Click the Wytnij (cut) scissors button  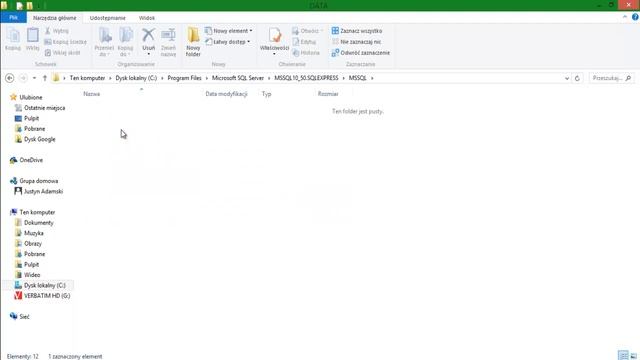tap(56, 31)
